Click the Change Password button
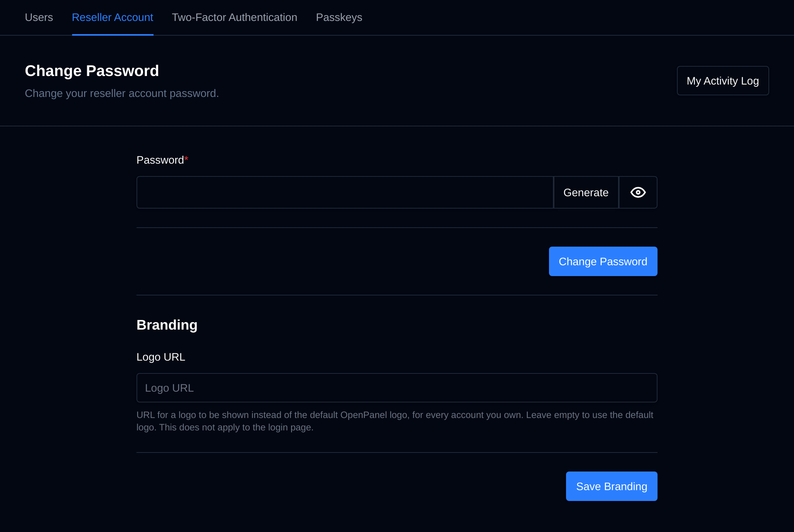794x532 pixels. [x=603, y=261]
